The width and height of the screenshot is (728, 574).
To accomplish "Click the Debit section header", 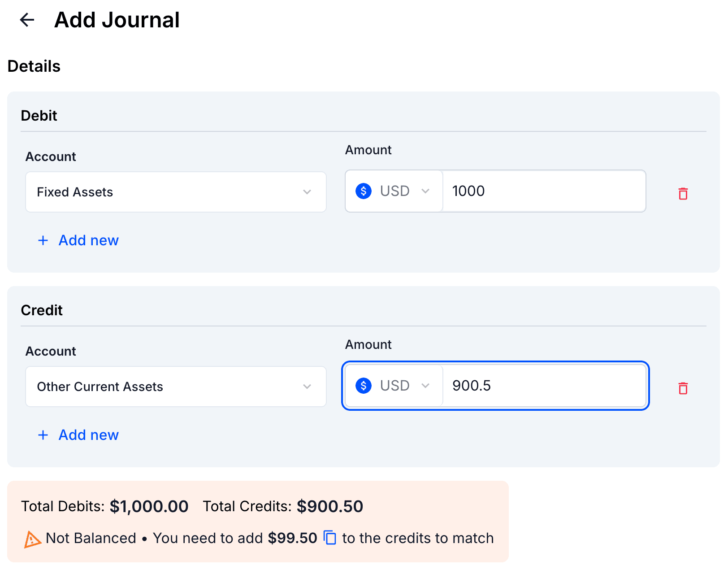I will pos(39,115).
